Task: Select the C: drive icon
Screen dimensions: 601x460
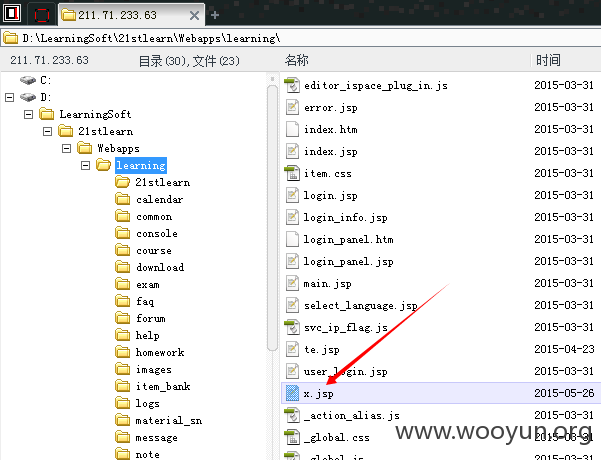Action: (x=28, y=80)
